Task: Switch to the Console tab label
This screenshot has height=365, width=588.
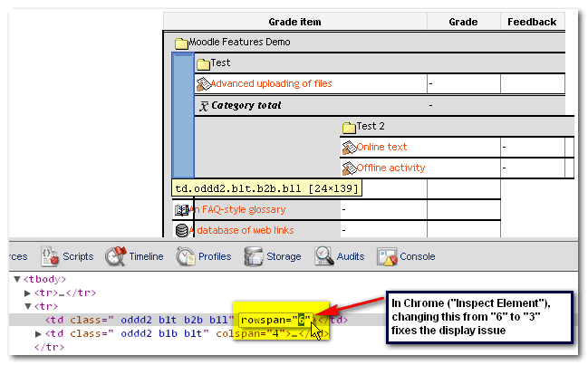Action: click(418, 256)
